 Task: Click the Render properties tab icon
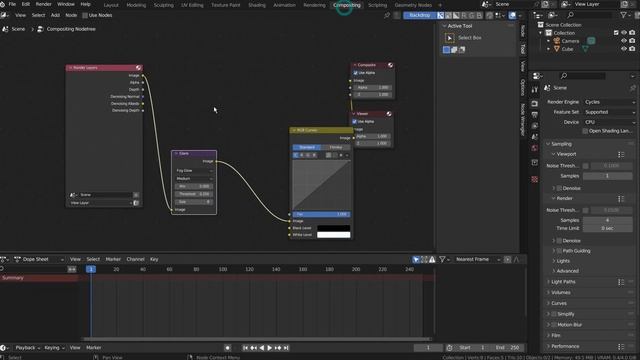pyautogui.click(x=535, y=104)
